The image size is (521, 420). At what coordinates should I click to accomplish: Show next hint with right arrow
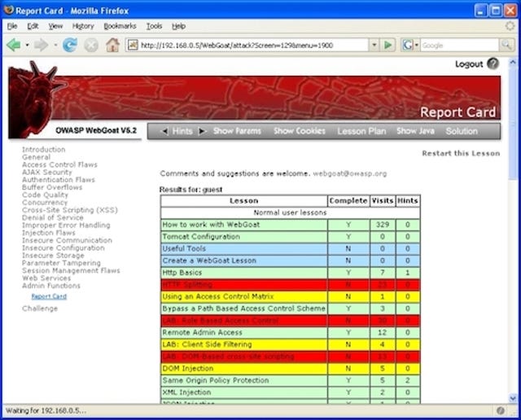(201, 131)
